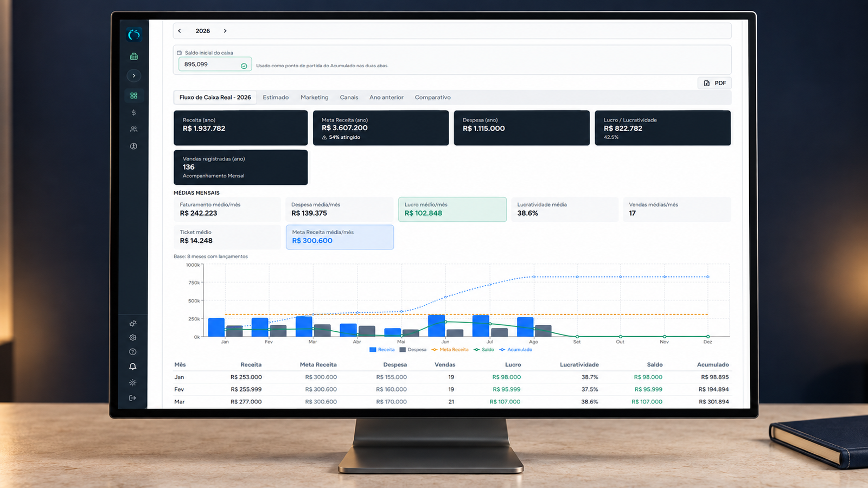
Task: Click the Jun Receita bar in chart
Action: 437,326
